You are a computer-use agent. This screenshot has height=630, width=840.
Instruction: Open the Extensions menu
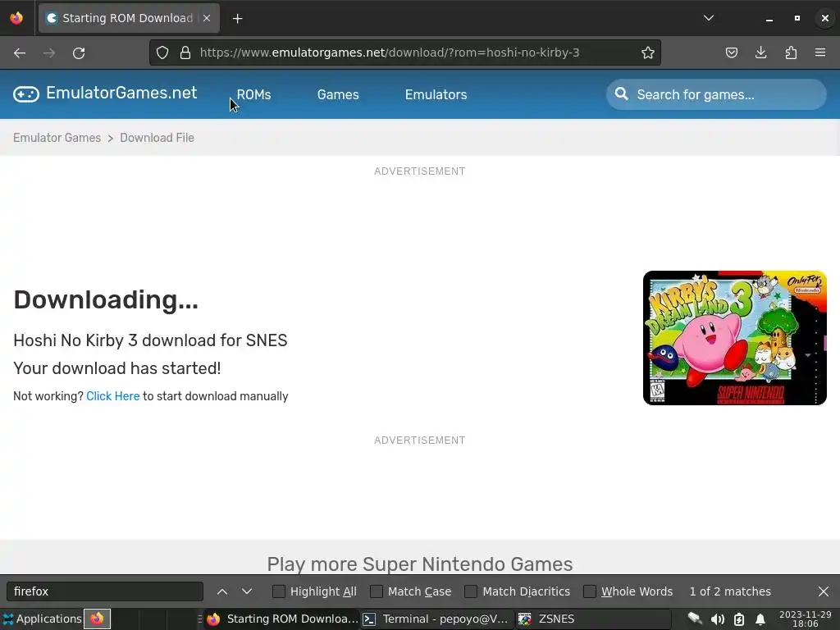791,52
